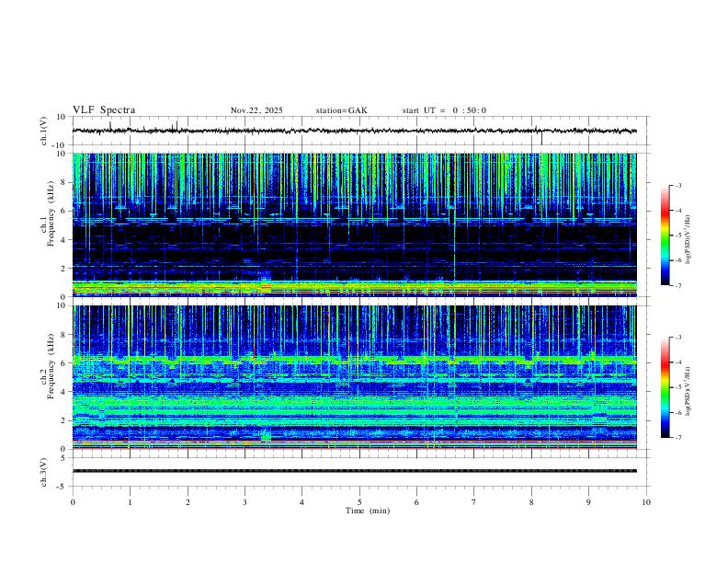Click the '-7' label on ch.2 colorbar

677,437
